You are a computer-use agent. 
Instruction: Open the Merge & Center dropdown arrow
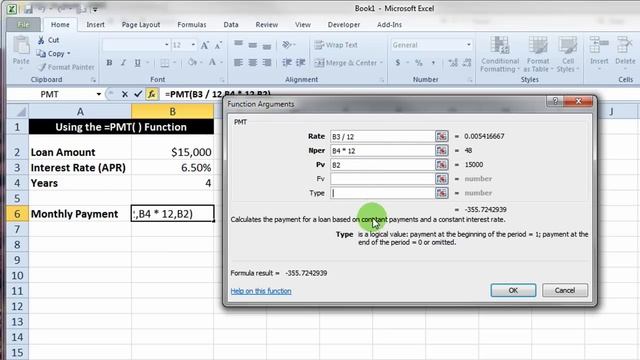(x=382, y=63)
